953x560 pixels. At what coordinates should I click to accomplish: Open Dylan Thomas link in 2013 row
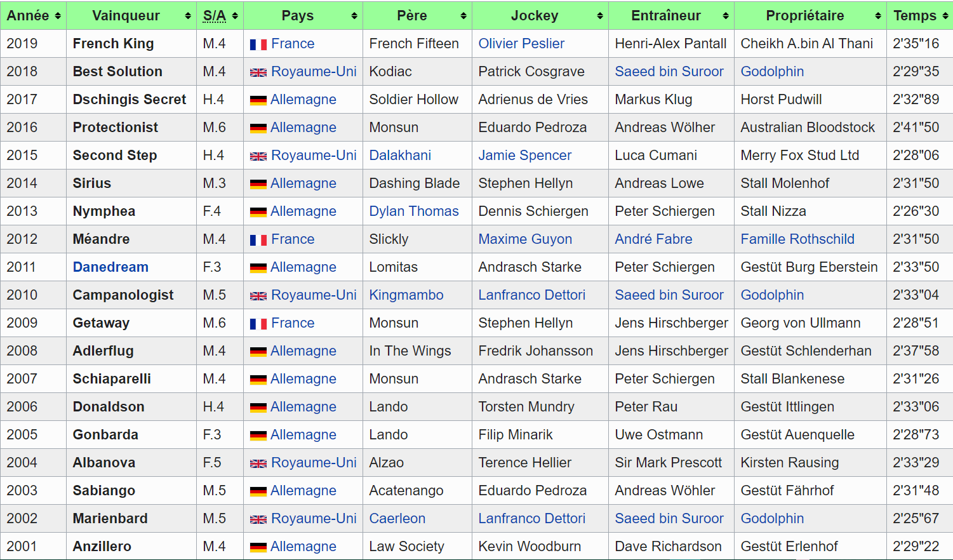414,211
